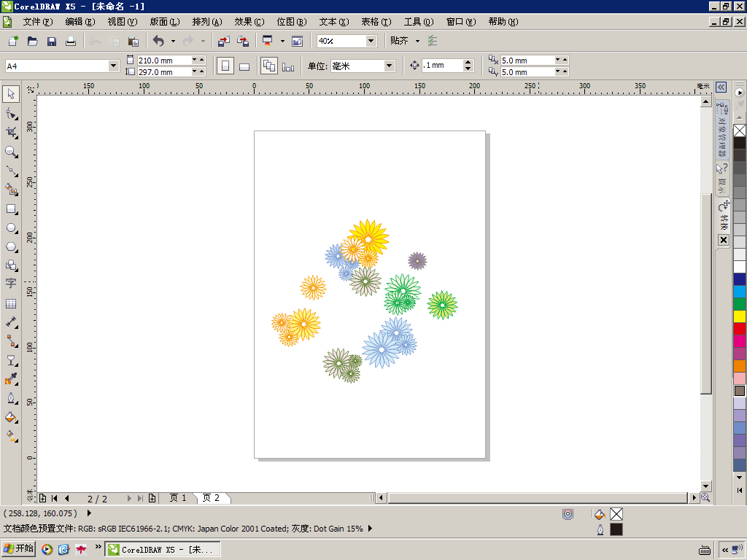The image size is (747, 560).
Task: Open the units 毫米 dropdown
Action: tap(390, 66)
